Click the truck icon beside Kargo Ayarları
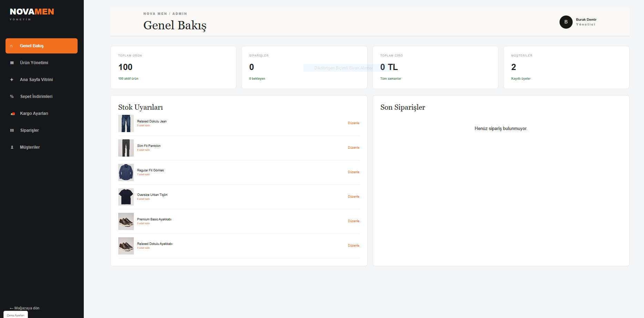This screenshot has height=318, width=644. 13,113
